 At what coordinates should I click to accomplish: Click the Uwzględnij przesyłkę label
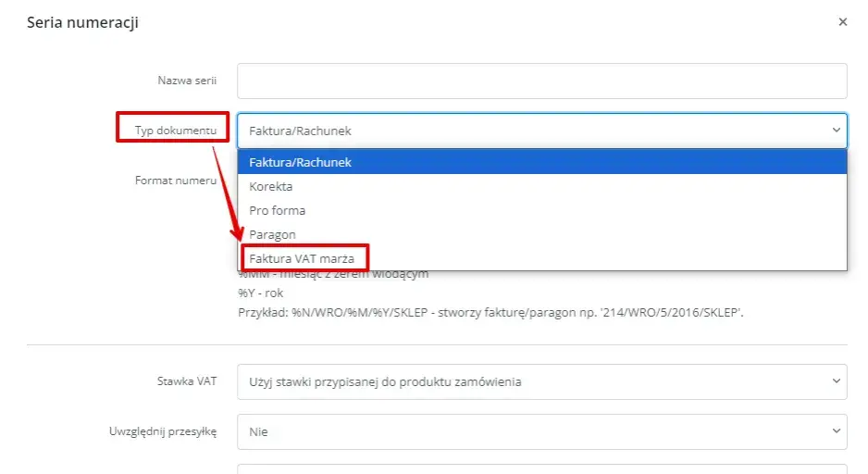[x=163, y=431]
